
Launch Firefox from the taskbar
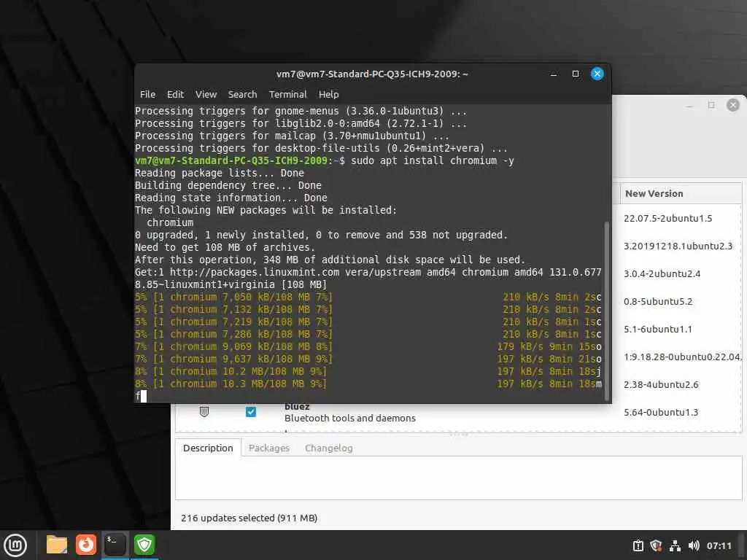(86, 545)
